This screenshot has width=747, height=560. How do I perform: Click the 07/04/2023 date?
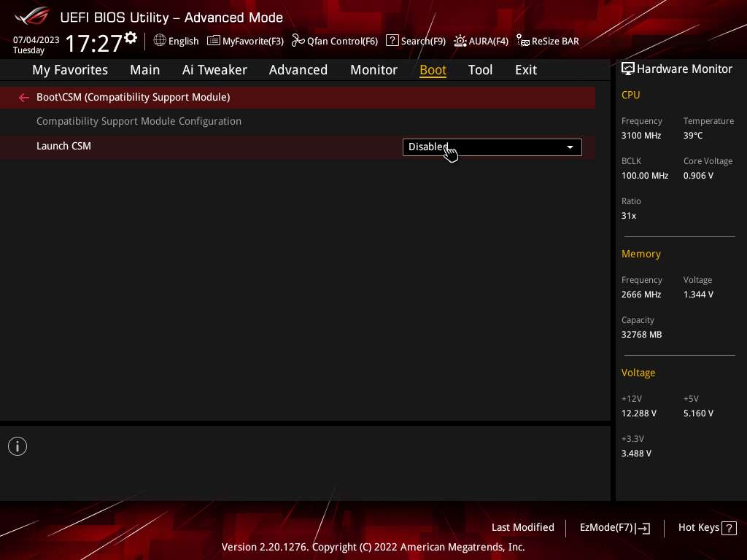[36, 40]
